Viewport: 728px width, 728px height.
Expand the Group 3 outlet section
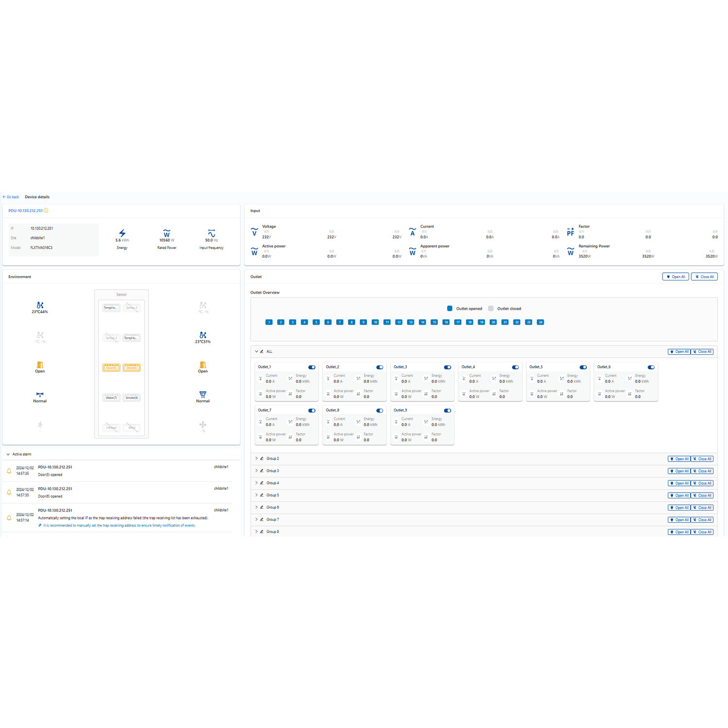256,471
